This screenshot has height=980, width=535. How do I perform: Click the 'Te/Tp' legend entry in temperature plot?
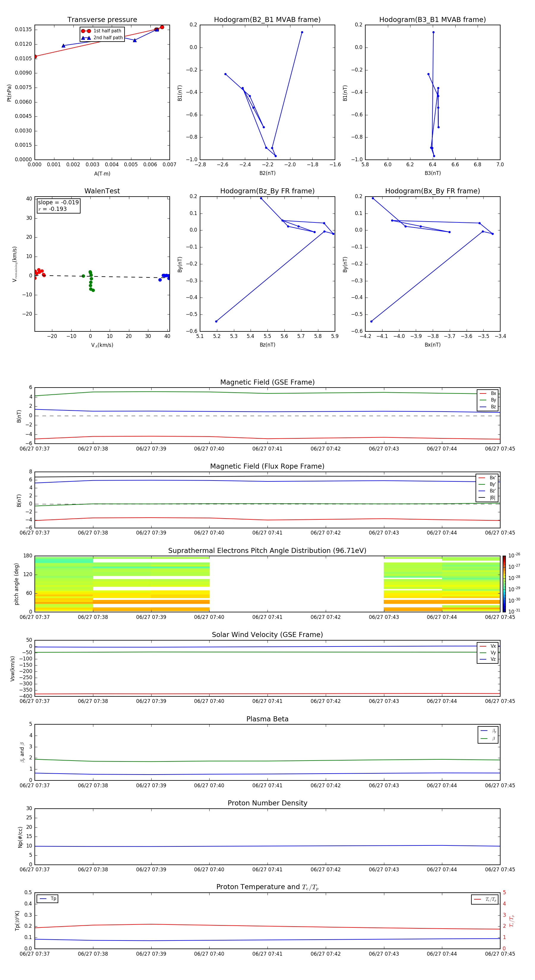(485, 900)
